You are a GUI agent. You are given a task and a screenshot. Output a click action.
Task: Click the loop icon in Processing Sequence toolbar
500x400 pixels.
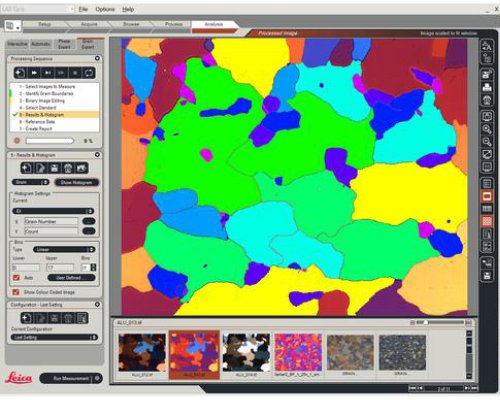(89, 73)
